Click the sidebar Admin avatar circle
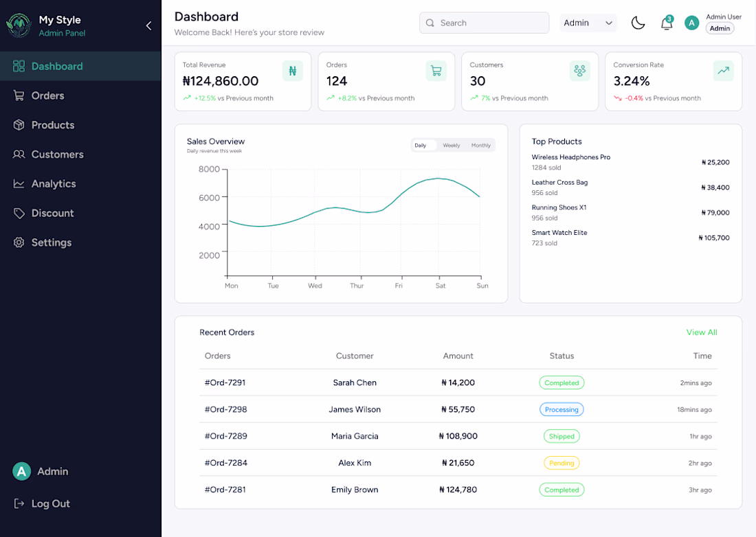 (x=22, y=472)
